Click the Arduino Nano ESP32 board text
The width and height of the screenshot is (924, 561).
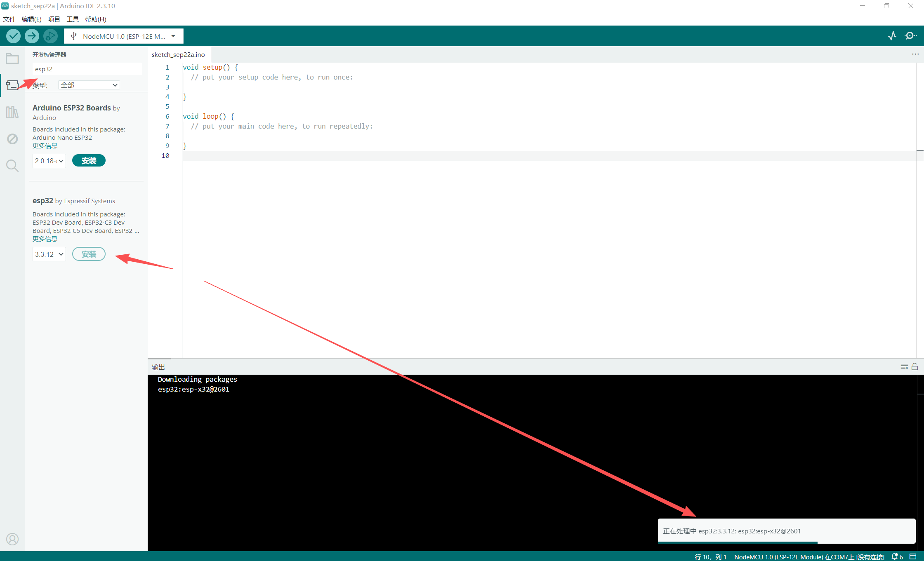(x=62, y=138)
